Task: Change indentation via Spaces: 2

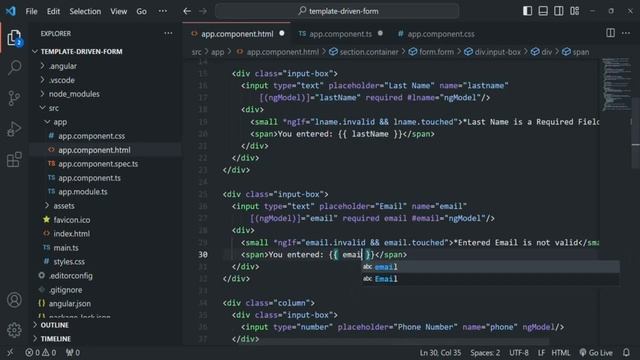Action: 484,352
